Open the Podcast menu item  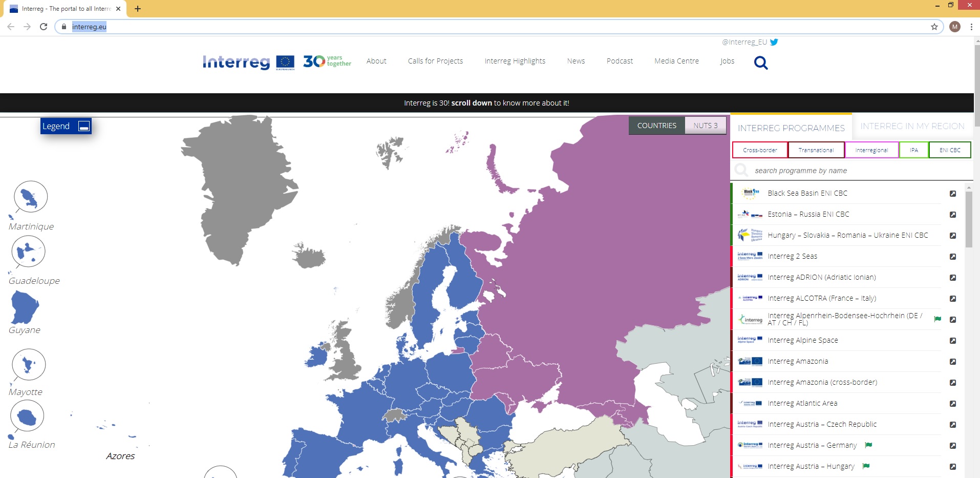coord(620,61)
